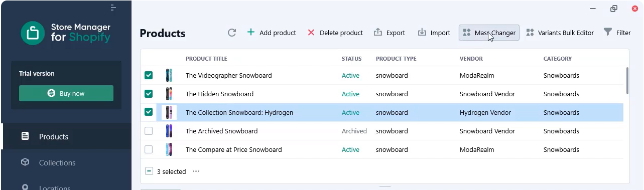The image size is (644, 190).
Task: Click ModaRealm vendor of The Videographer Snowboard
Action: pos(477,75)
